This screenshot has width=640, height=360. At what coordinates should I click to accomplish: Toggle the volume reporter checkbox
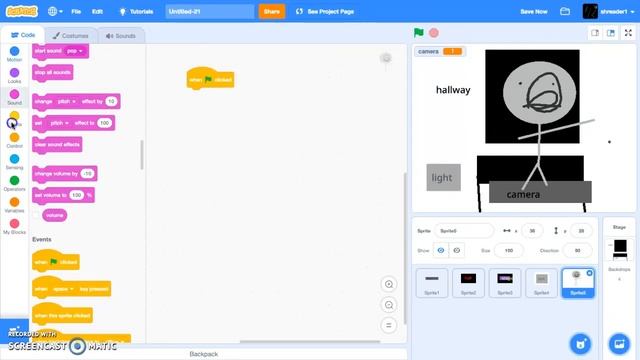coord(36,215)
